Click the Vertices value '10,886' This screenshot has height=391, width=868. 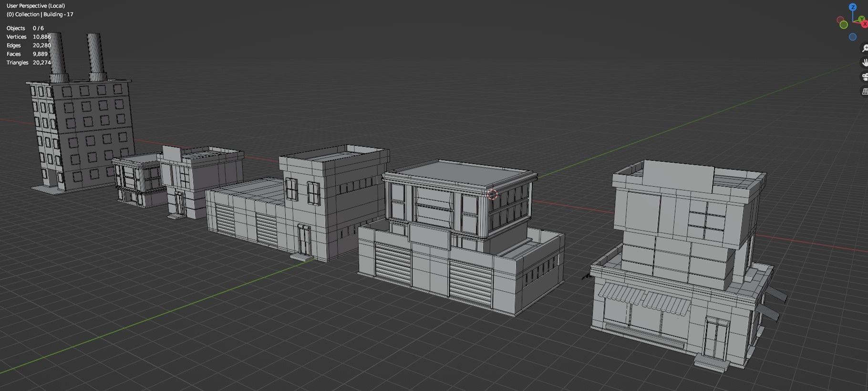point(42,37)
